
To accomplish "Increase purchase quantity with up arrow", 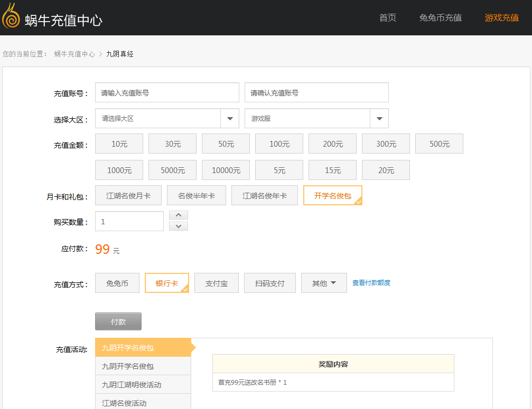I will tap(179, 215).
